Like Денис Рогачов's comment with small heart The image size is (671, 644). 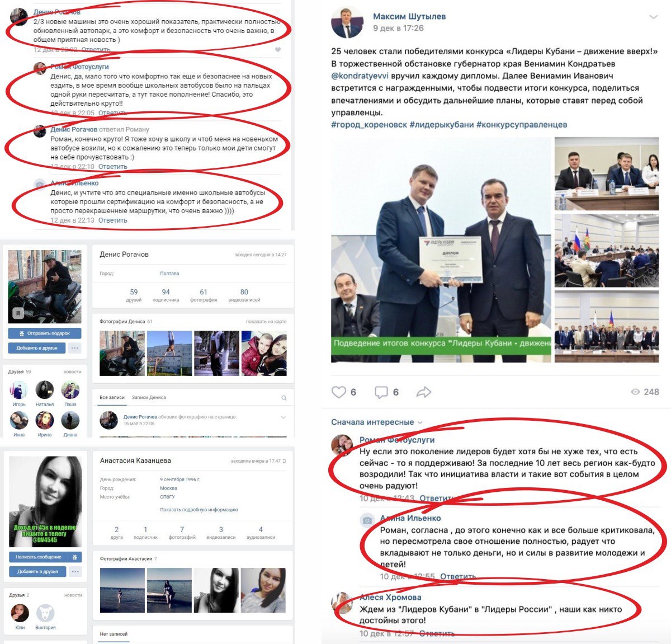click(x=278, y=50)
